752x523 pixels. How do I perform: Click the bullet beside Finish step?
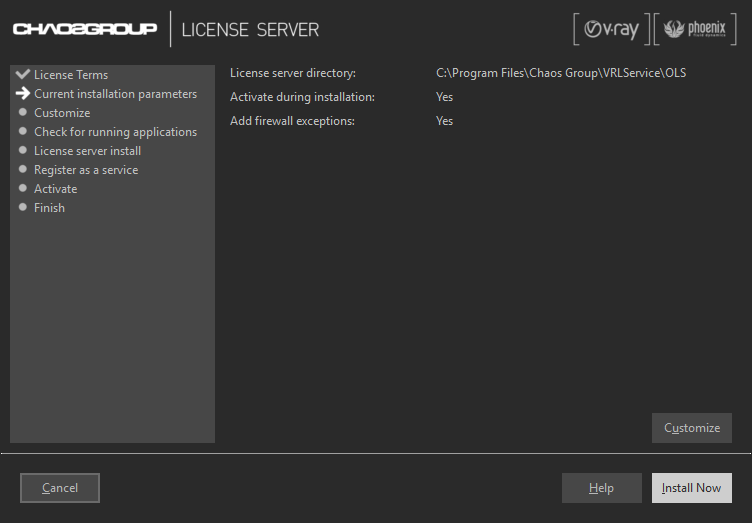[23, 207]
